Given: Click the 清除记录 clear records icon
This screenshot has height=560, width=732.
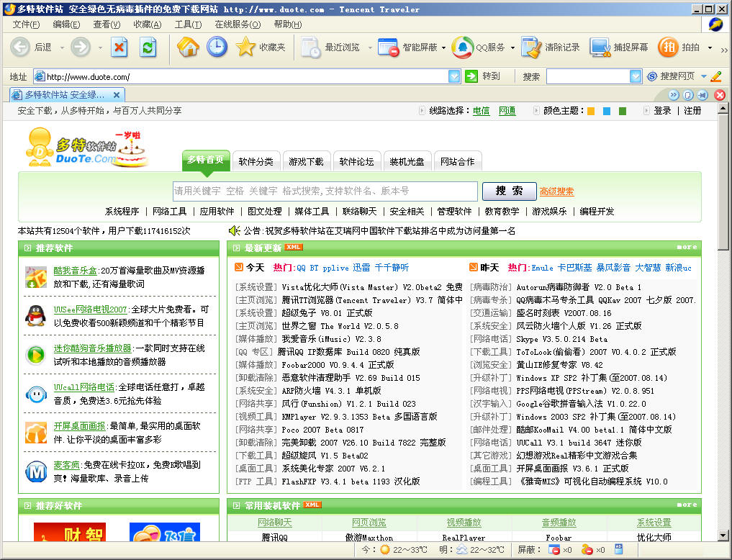Looking at the screenshot, I should tap(531, 48).
